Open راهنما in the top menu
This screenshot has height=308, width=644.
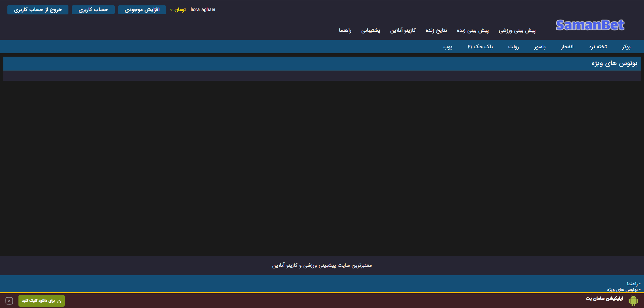[x=345, y=30]
